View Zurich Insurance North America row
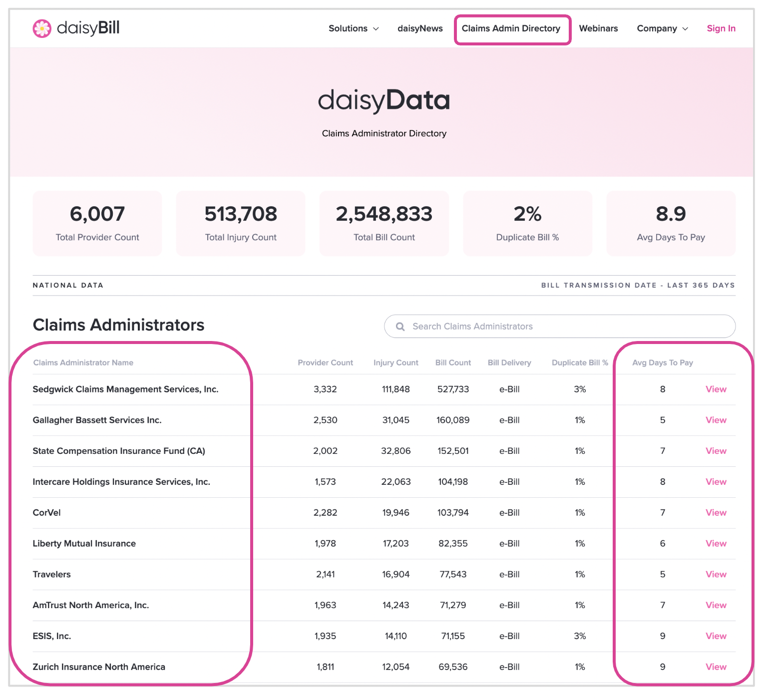Viewport: 763px width, 700px height. (x=716, y=667)
